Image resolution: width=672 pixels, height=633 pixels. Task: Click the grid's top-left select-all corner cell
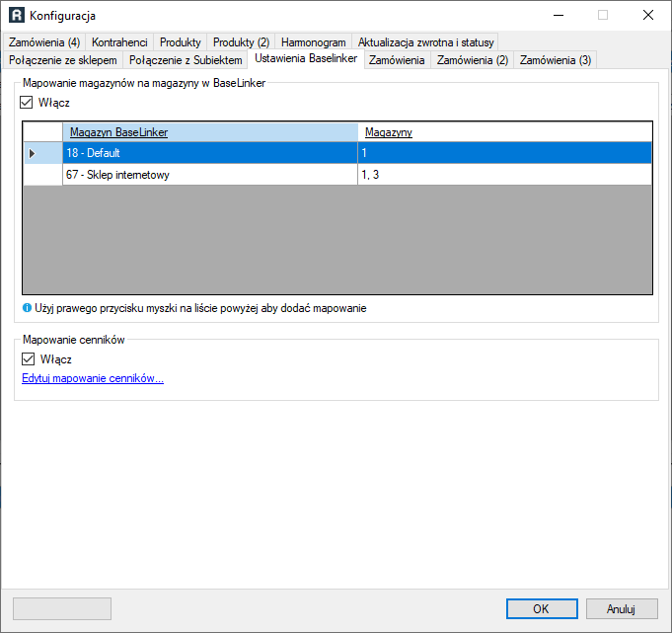42,132
